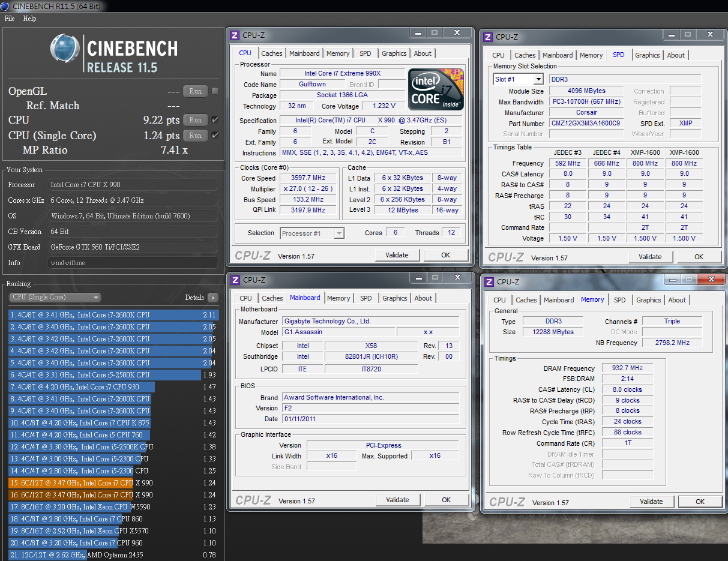The height and width of the screenshot is (561, 728).
Task: Click CPU-Z title icon in Mainboard window
Action: pos(235,280)
